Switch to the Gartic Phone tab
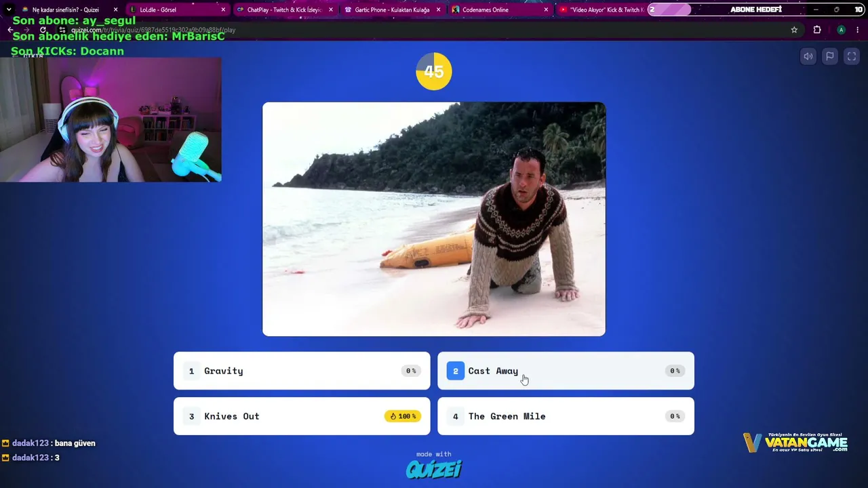Screen dimensions: 868x488 (392, 9)
